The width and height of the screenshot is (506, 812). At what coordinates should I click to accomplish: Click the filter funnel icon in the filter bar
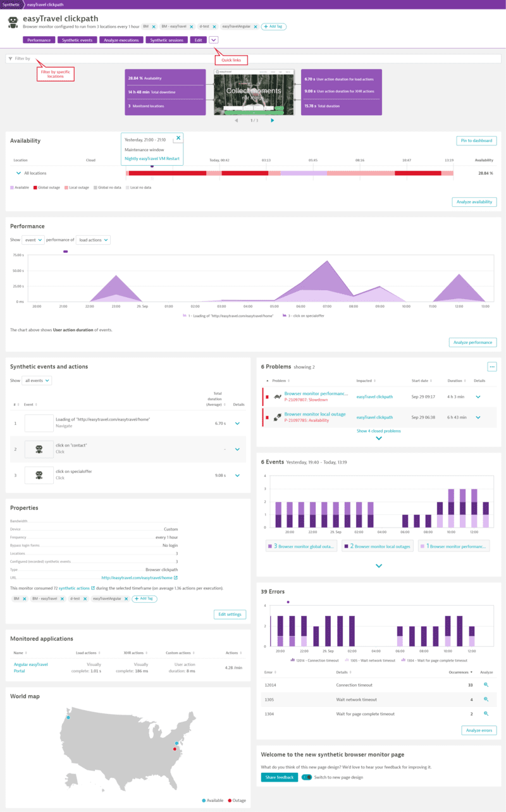(x=11, y=58)
